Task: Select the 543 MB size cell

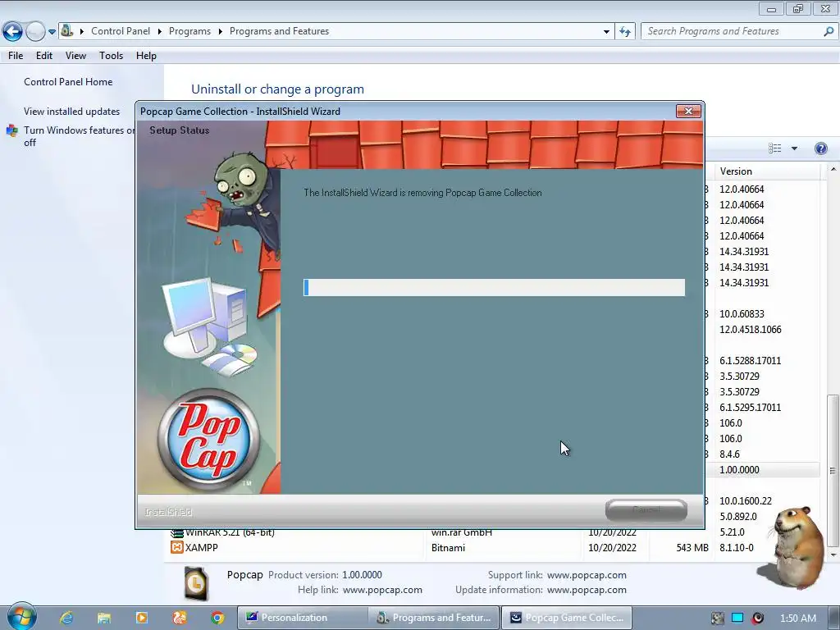Action: (x=692, y=547)
